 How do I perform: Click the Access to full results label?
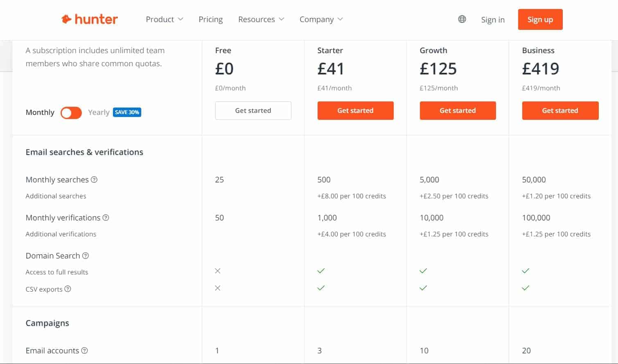coord(57,272)
